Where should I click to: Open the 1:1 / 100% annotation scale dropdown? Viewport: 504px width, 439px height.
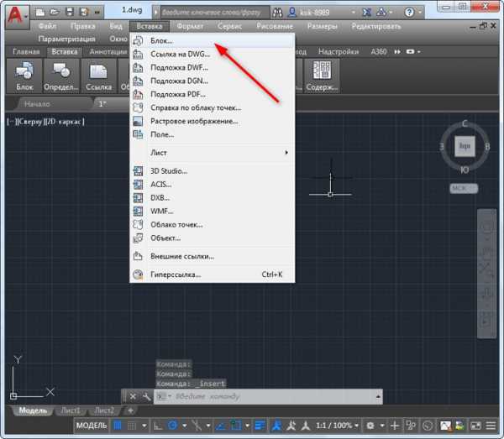coord(337,426)
